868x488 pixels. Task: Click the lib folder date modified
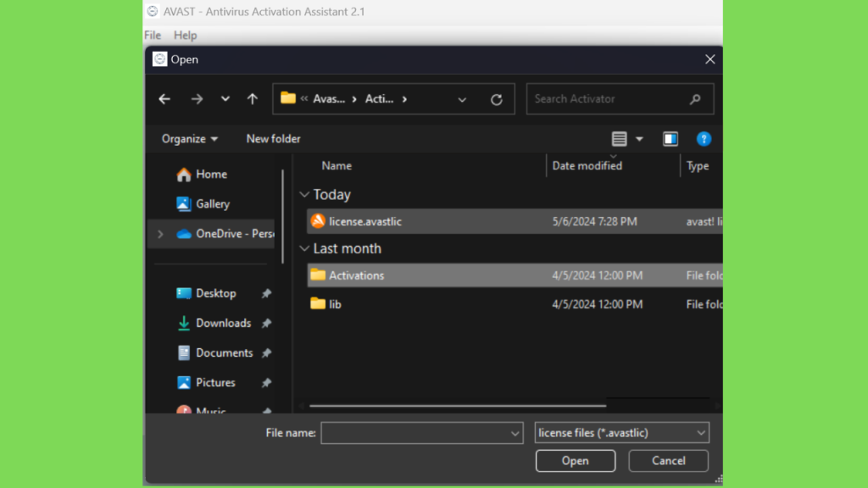pyautogui.click(x=598, y=304)
